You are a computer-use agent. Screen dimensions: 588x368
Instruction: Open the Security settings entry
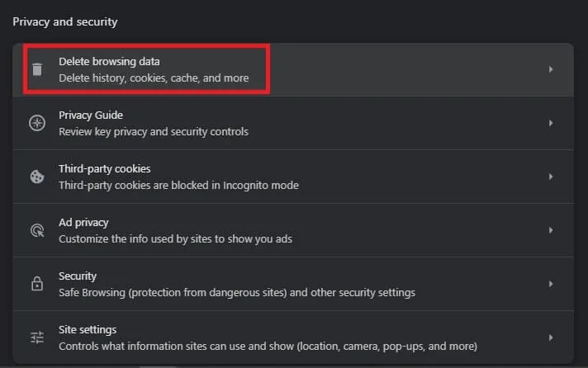tap(293, 284)
